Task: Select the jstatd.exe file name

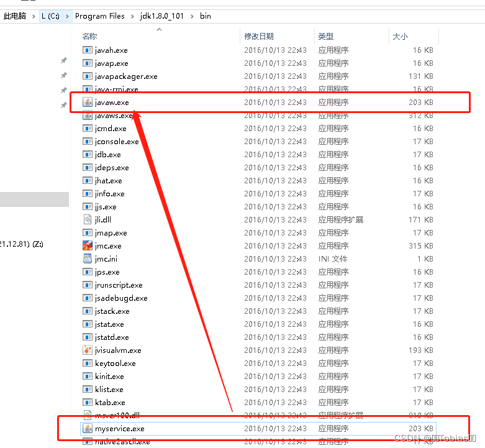Action: point(112,337)
